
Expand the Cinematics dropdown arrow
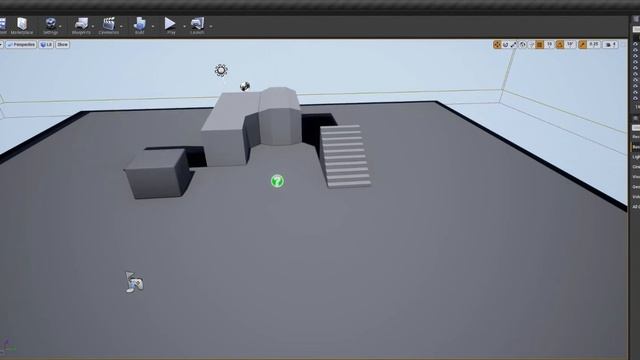pos(121,27)
